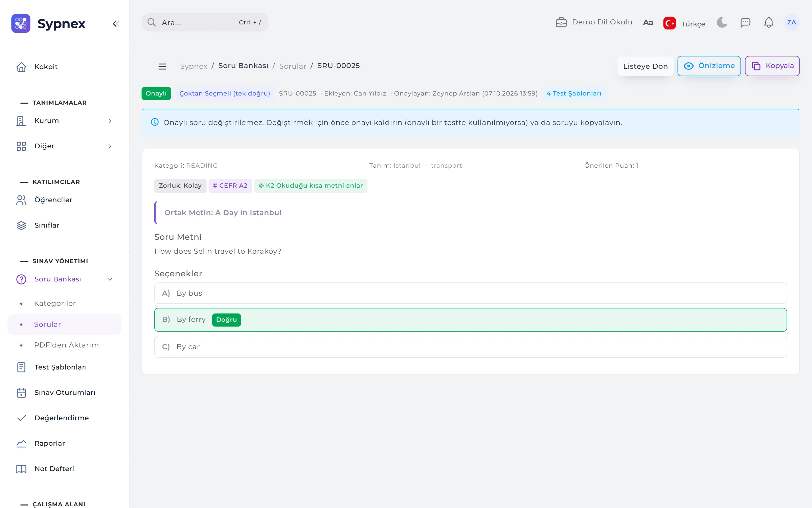Image resolution: width=812 pixels, height=508 pixels.
Task: Collapse the sidebar with double-chevron icon
Action: 116,24
